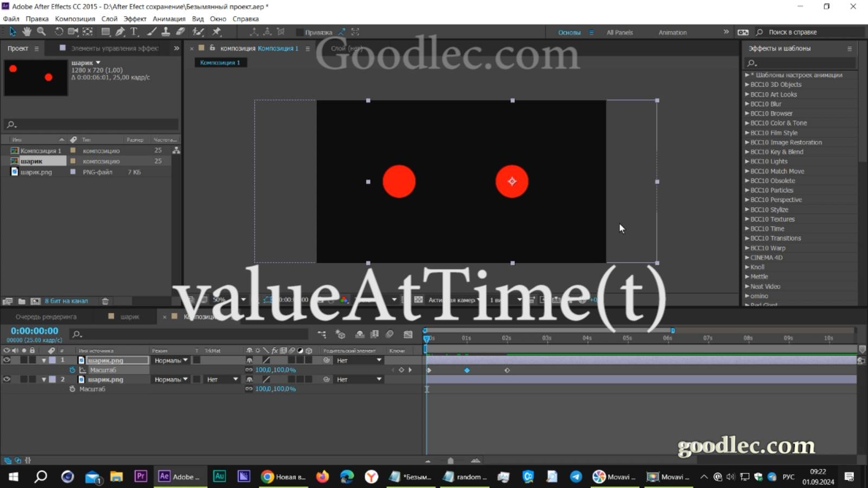Hide layer 2 шарик.png with eye toggle
Image resolution: width=868 pixels, height=488 pixels.
7,380
